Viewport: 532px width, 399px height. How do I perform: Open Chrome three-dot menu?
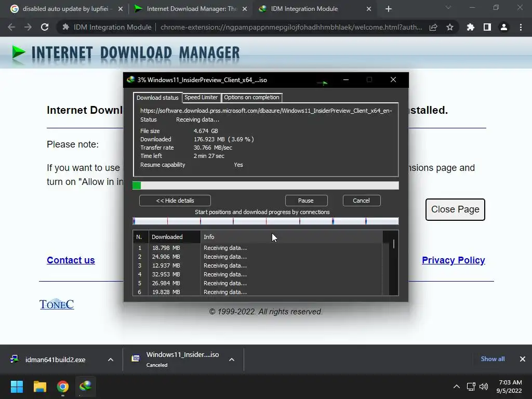pyautogui.click(x=521, y=27)
